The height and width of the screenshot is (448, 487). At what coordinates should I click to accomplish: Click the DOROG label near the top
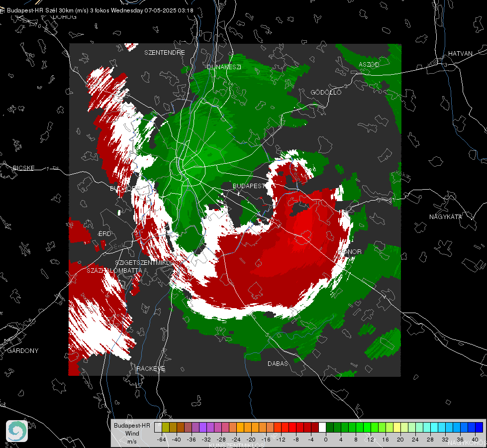tap(65, 17)
